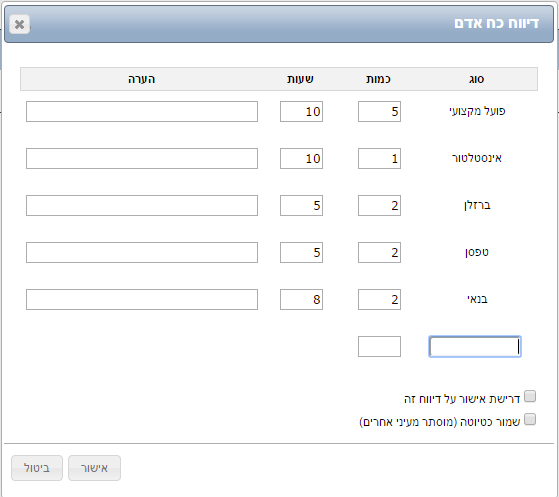Select hours field for אינסטלטור
Viewport: 559px width, 497px height.
302,158
